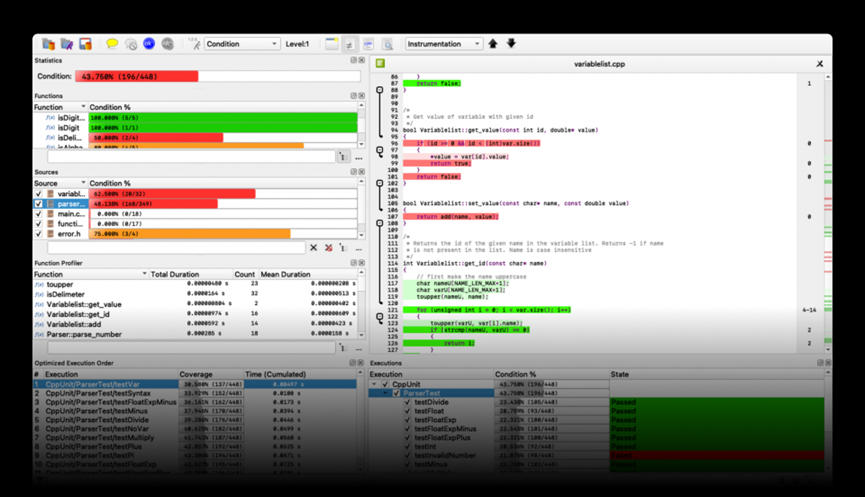Select the toupper profiler row
Image resolution: width=865 pixels, height=497 pixels.
point(195,284)
